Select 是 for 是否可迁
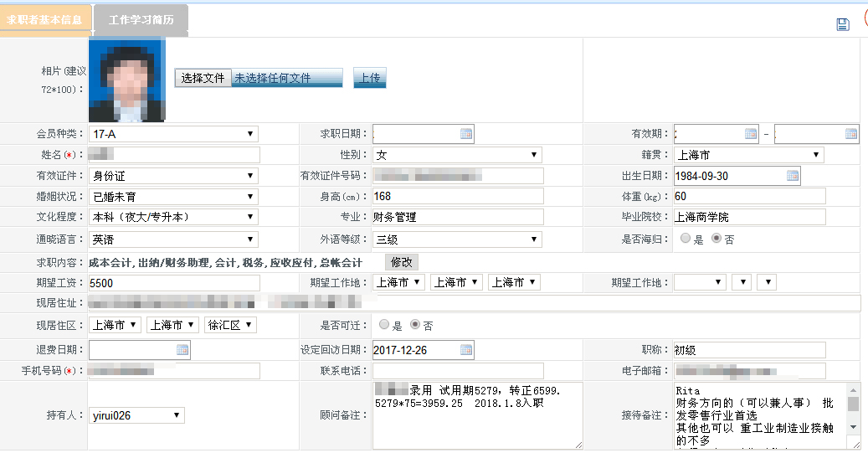 [384, 325]
